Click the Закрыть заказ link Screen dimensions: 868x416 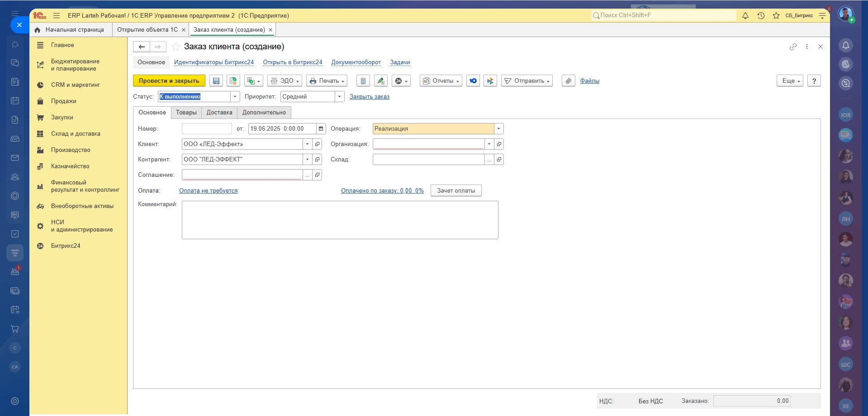click(x=369, y=97)
